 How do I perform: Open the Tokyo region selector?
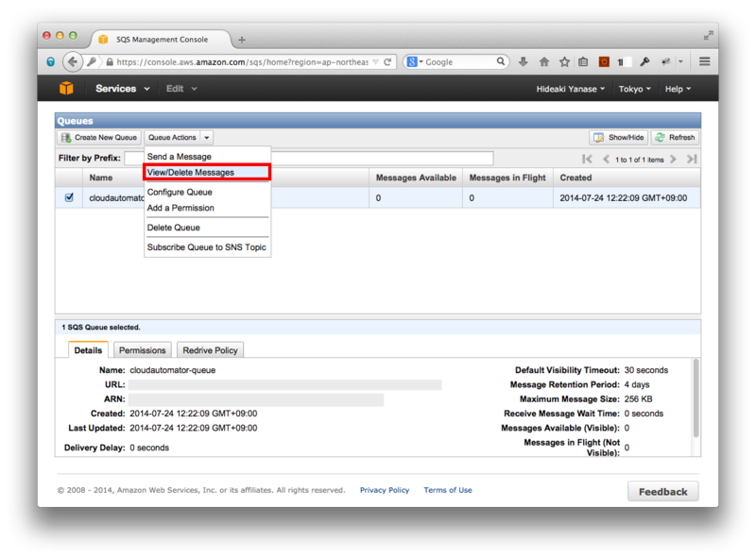(x=634, y=89)
